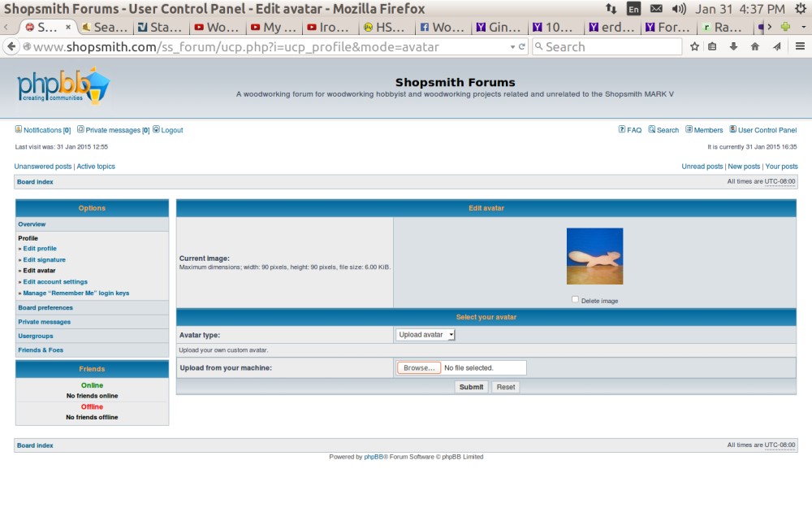Open Board preferences section
Viewport: 812px width, 508px height.
tap(45, 308)
